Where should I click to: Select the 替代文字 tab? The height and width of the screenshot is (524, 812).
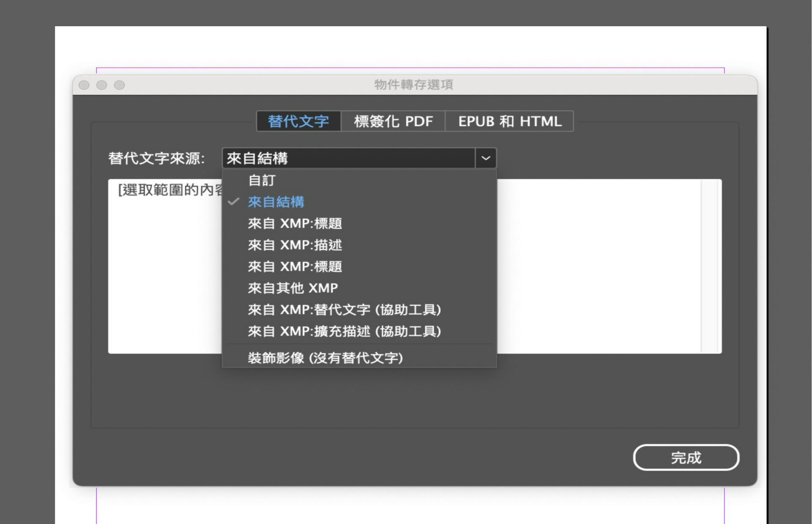pyautogui.click(x=297, y=121)
